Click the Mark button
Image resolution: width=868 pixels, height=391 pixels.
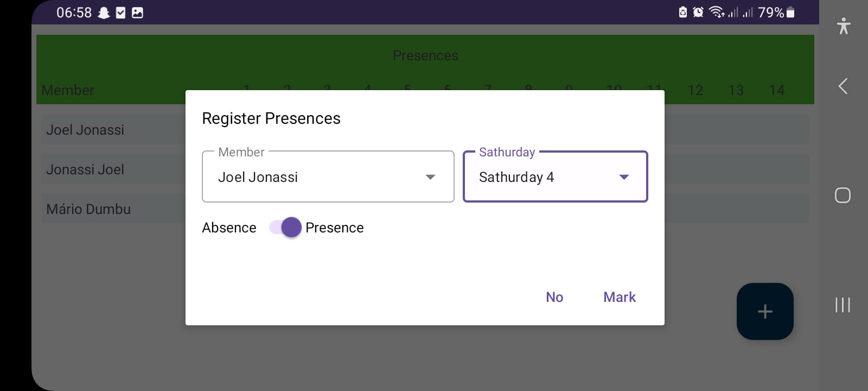tap(619, 297)
